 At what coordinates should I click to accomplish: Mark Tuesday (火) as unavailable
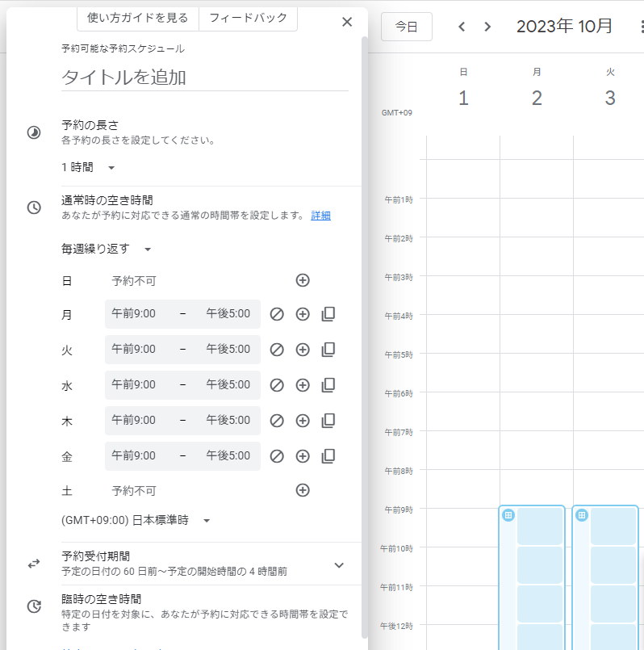tap(277, 350)
